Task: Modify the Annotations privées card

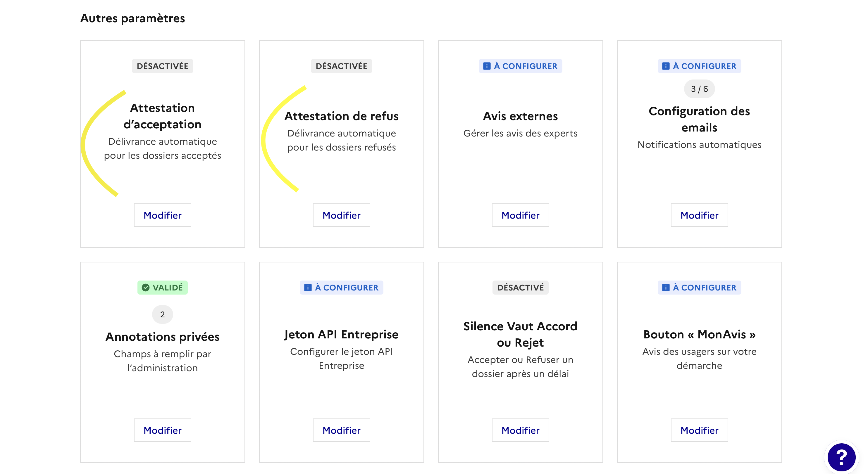Action: pos(162,430)
